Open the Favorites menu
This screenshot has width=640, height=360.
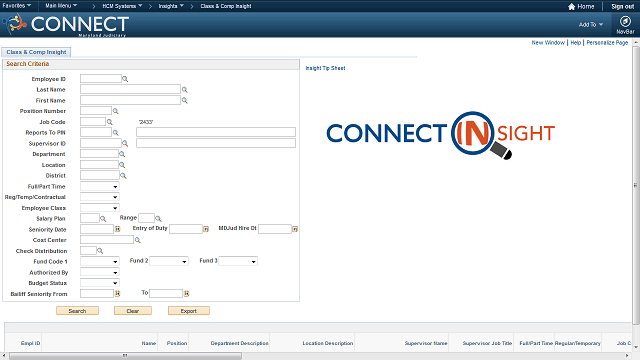[x=17, y=6]
